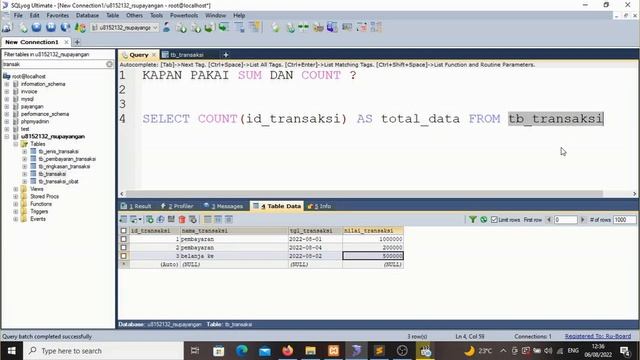Screen dimensions: 640x360
Task: Open the 5 Info tab
Action: 320,206
